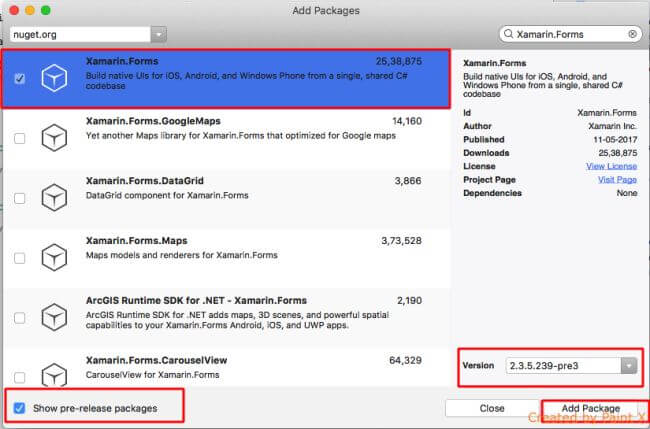Click 'DataGrid component for Xamarin.Forms' description
The height and width of the screenshot is (429, 650).
[x=167, y=195]
